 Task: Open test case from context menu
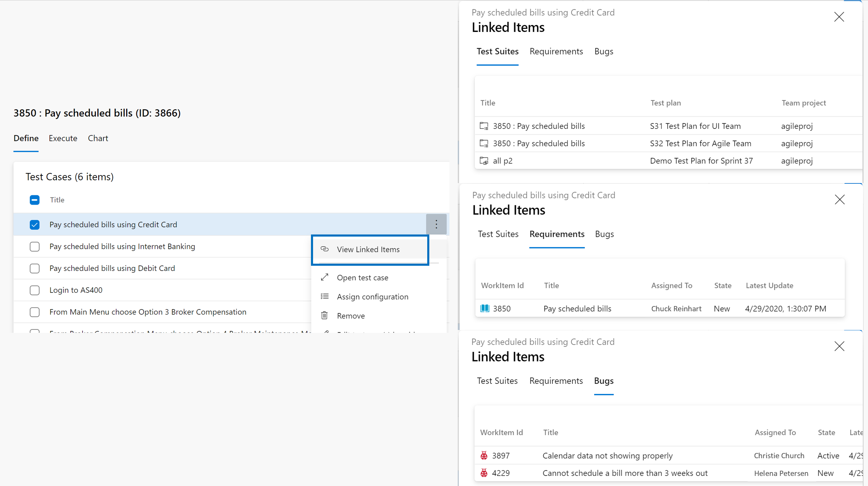(x=362, y=277)
